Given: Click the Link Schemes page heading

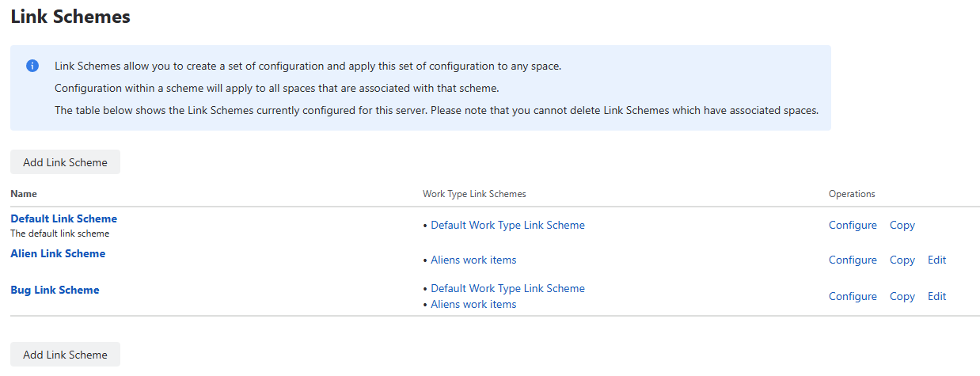Looking at the screenshot, I should point(70,16).
